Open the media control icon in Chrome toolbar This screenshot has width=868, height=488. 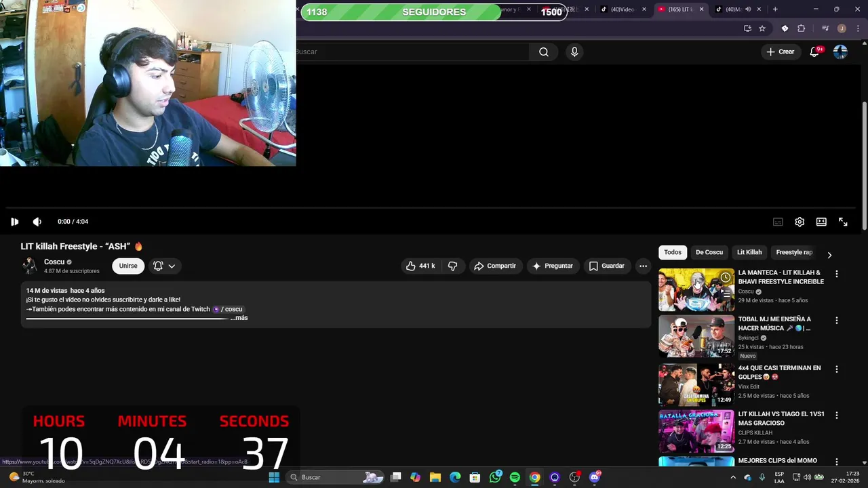pyautogui.click(x=825, y=28)
